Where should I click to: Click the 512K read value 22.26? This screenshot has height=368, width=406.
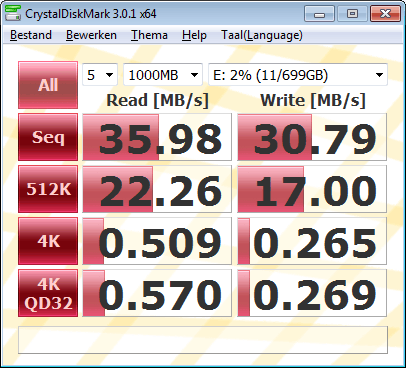157,189
